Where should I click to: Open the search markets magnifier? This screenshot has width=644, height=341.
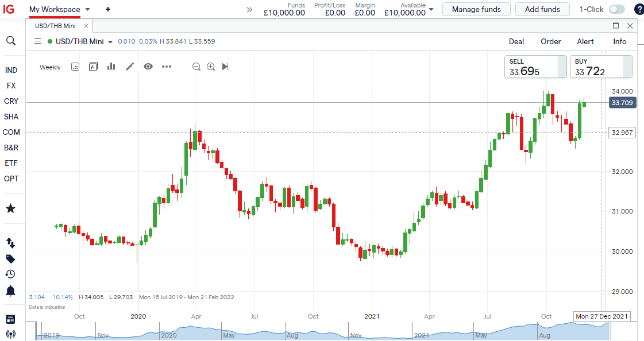[10, 41]
